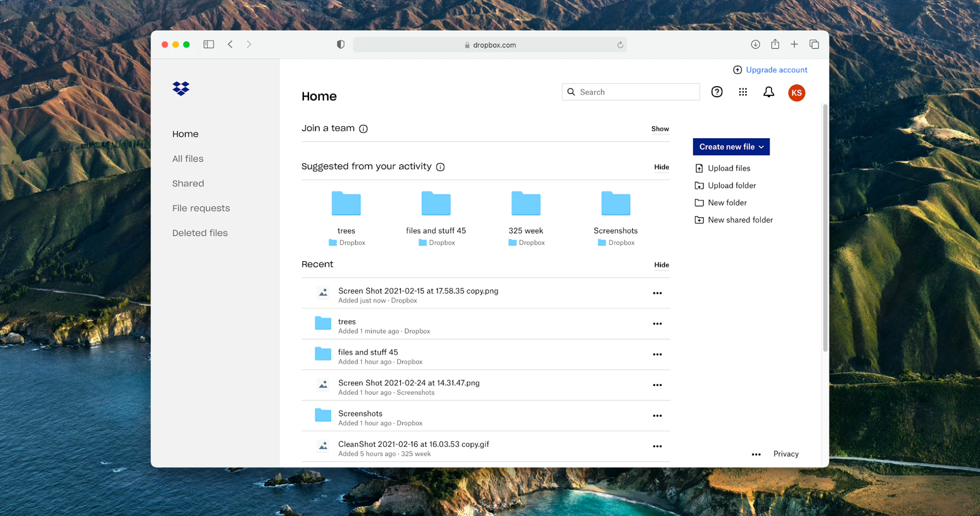This screenshot has width=980, height=516.
Task: Click the Upgrade account link
Action: point(776,70)
